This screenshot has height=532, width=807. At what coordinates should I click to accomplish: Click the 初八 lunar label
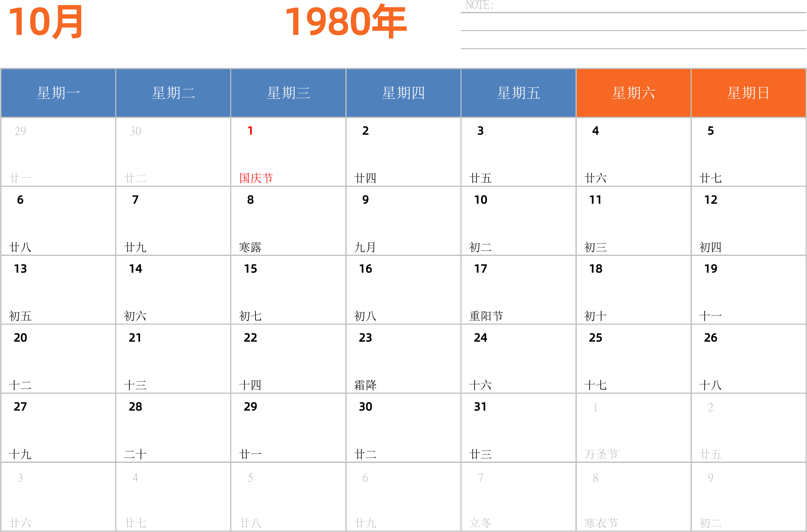[365, 316]
